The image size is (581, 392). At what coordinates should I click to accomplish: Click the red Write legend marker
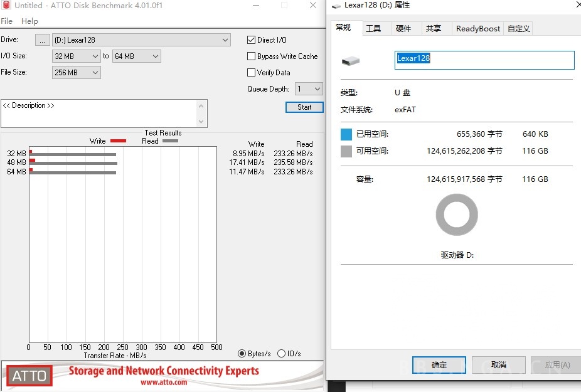coord(119,140)
